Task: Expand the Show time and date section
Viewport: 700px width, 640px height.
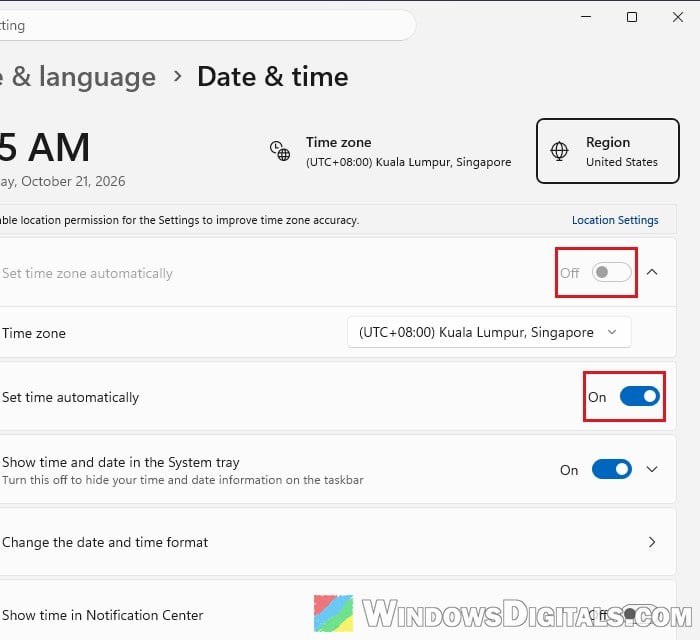Action: (x=652, y=470)
